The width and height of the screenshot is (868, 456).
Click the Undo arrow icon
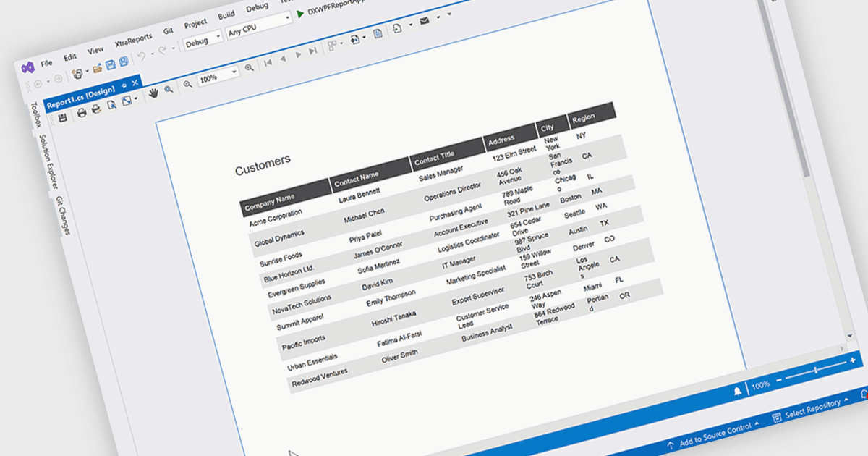(x=141, y=56)
